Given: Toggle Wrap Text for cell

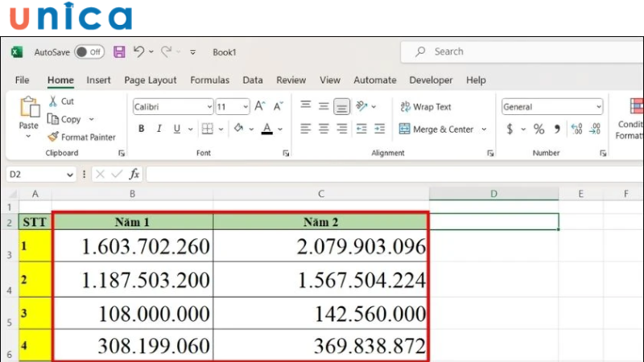Looking at the screenshot, I should click(x=425, y=107).
